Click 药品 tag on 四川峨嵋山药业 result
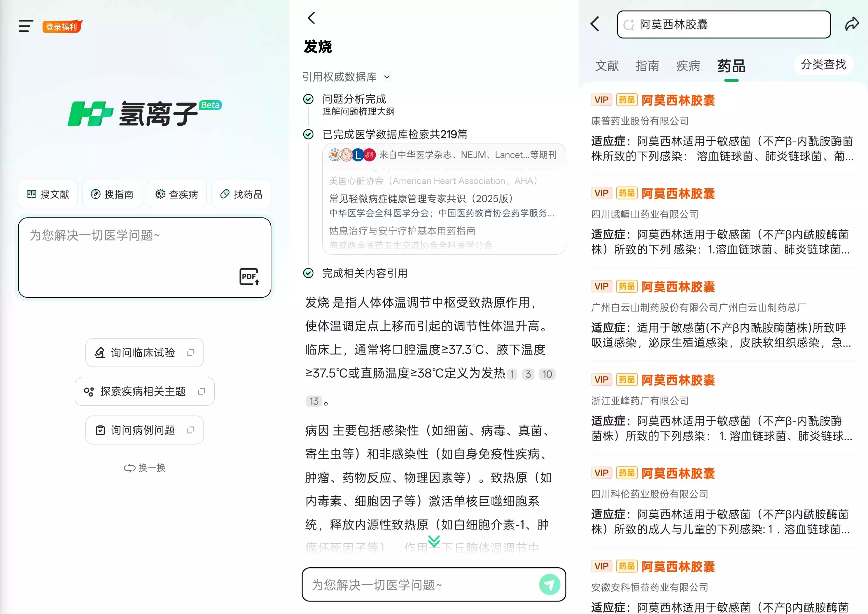 click(627, 193)
